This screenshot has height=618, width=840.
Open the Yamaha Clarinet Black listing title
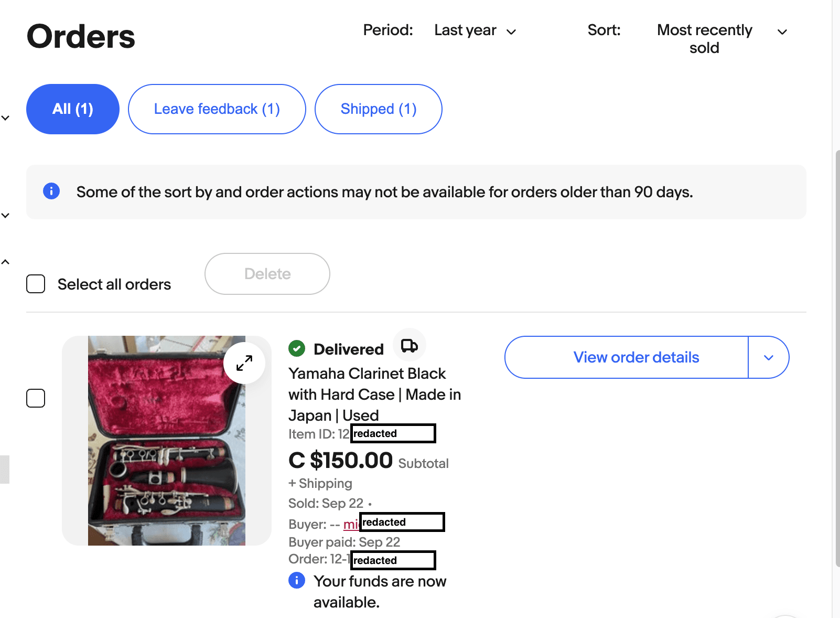pyautogui.click(x=374, y=394)
